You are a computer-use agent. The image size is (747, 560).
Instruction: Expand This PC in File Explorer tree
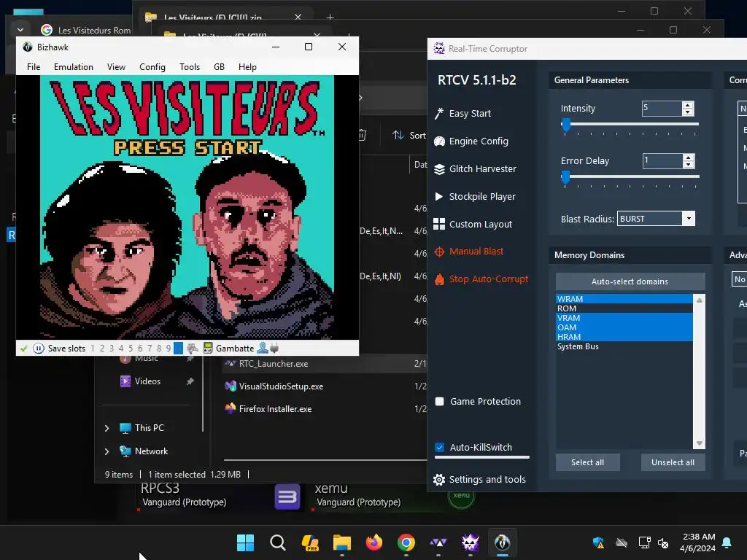tap(107, 428)
